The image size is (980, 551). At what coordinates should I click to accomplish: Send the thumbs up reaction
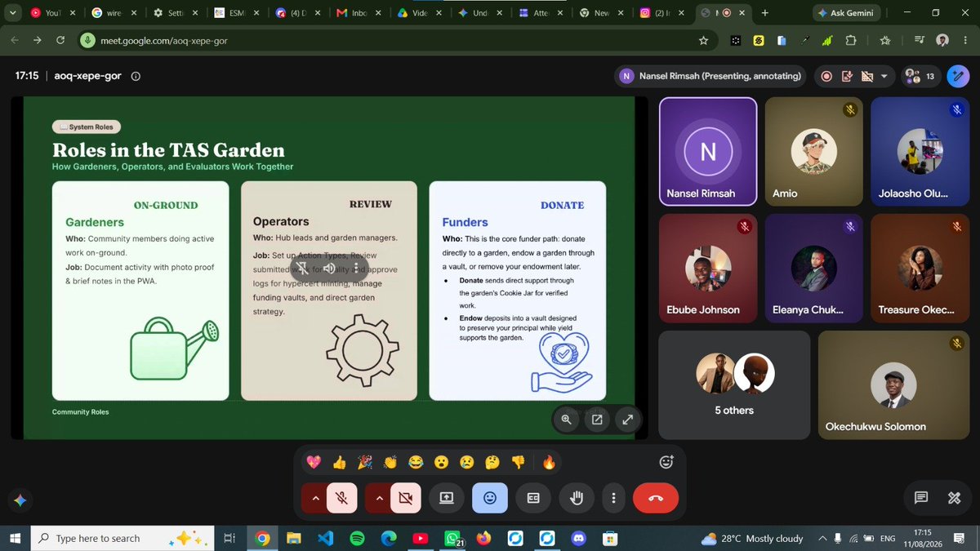click(x=340, y=463)
